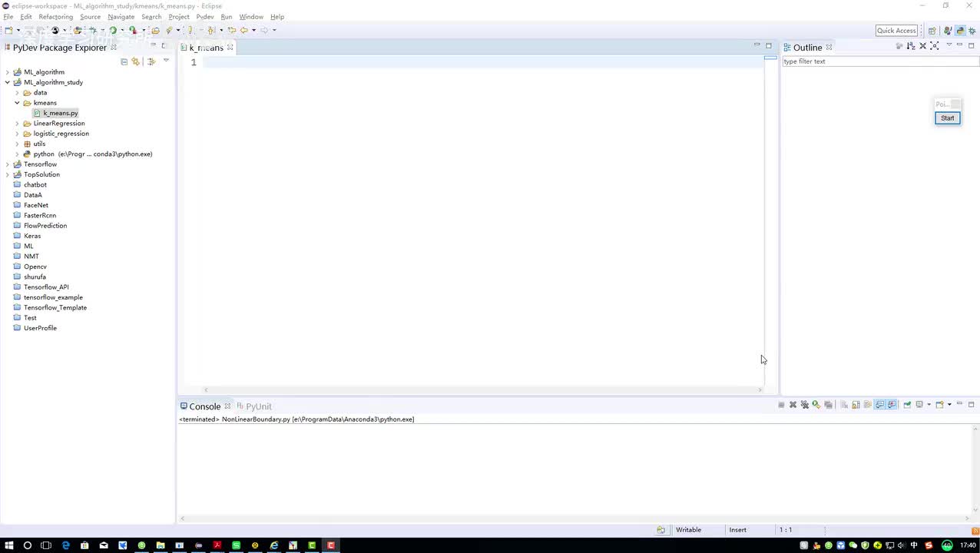The image size is (980, 553).
Task: Expand the utils package
Action: tap(17, 144)
